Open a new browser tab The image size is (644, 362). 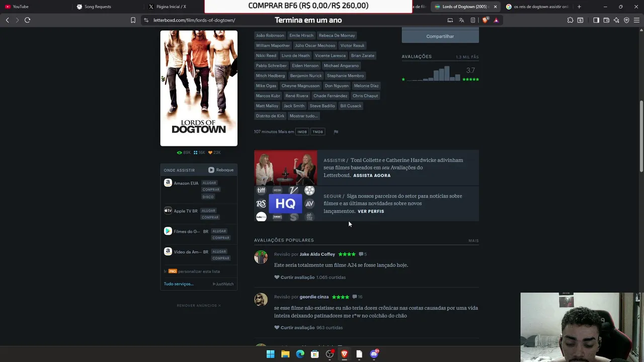[579, 7]
